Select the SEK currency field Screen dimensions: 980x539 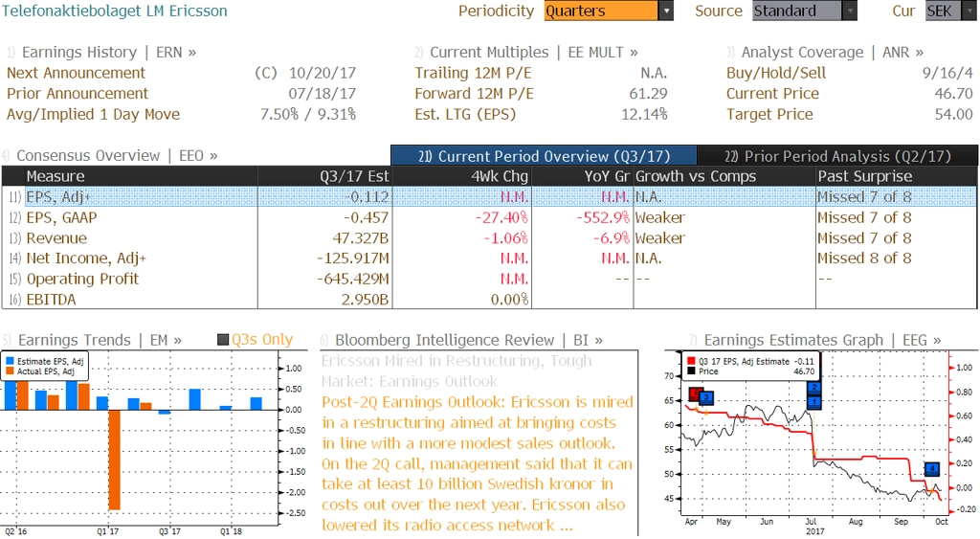click(x=943, y=11)
